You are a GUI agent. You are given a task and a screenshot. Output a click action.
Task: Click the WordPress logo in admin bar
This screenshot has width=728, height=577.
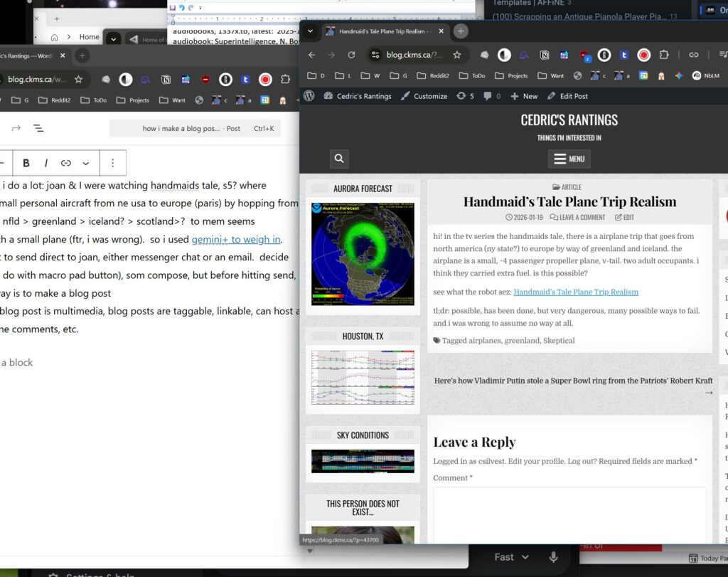309,96
